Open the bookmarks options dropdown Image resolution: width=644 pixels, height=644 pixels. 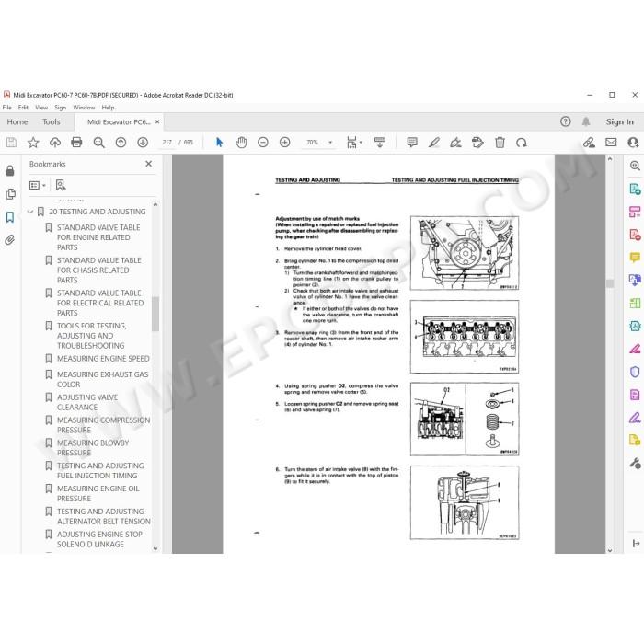tap(38, 185)
